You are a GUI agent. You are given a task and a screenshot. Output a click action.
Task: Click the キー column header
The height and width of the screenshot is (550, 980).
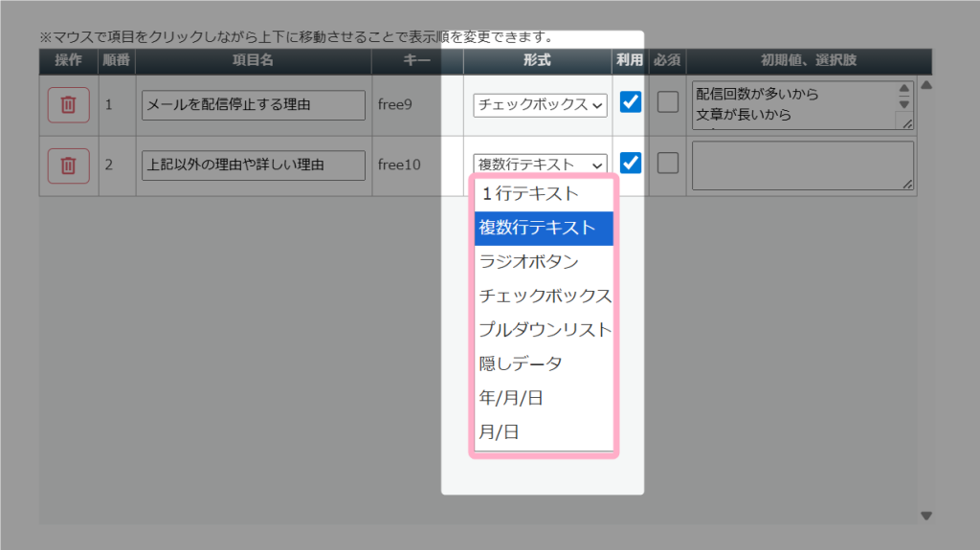coord(417,60)
